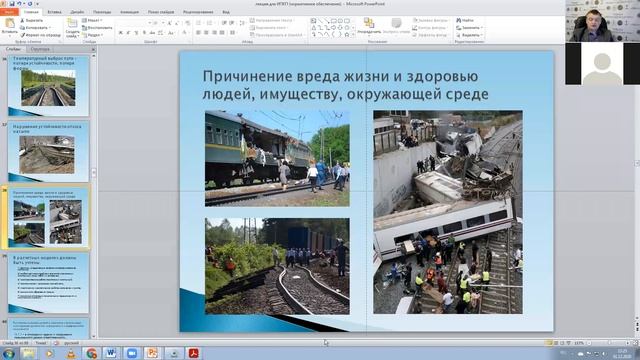Open the Раздел section dropdown
Viewport: 640px width, 360px height.
[x=93, y=35]
